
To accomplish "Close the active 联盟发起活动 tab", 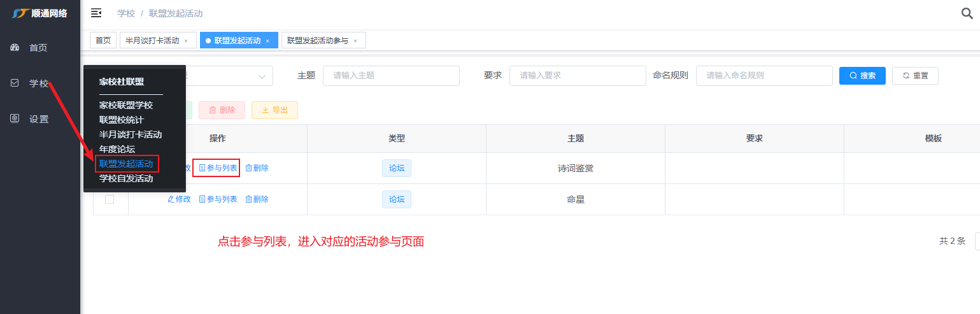I will click(267, 41).
